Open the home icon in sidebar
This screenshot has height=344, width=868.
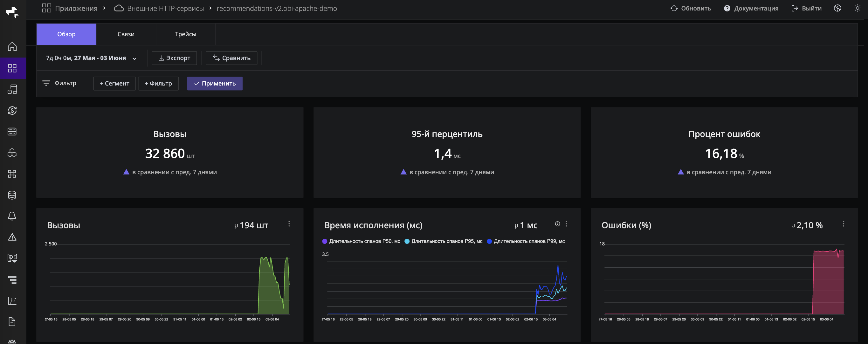coord(12,46)
